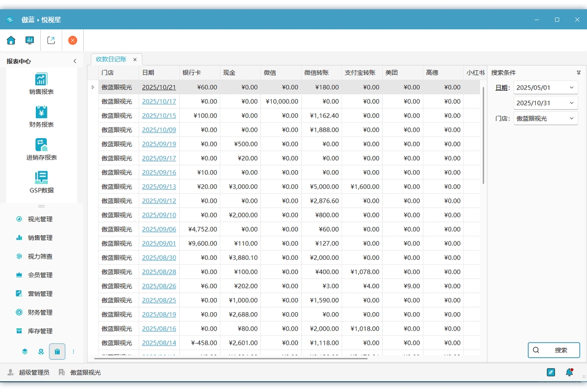Close the 收款日记账 tab
This screenshot has width=587, height=392.
(135, 60)
